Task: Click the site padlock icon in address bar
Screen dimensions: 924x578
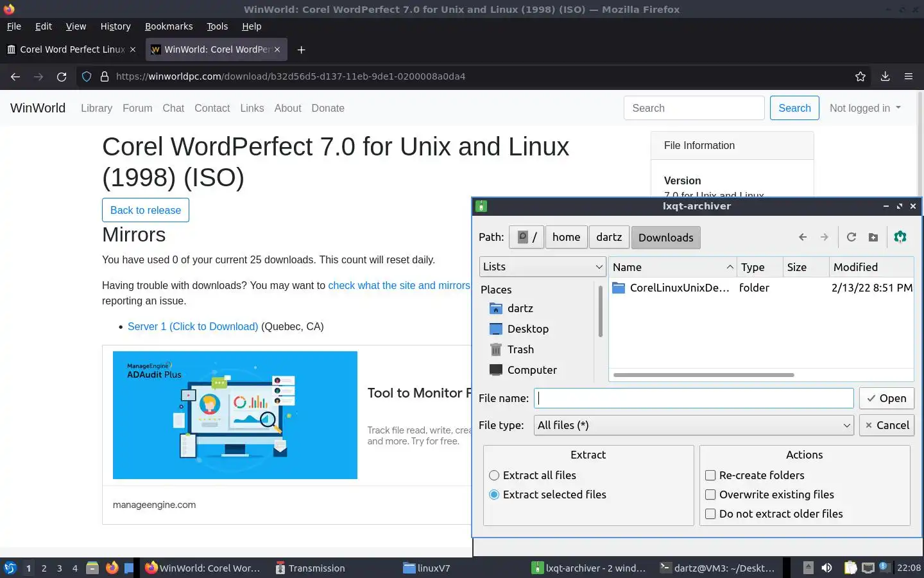Action: 105,76
